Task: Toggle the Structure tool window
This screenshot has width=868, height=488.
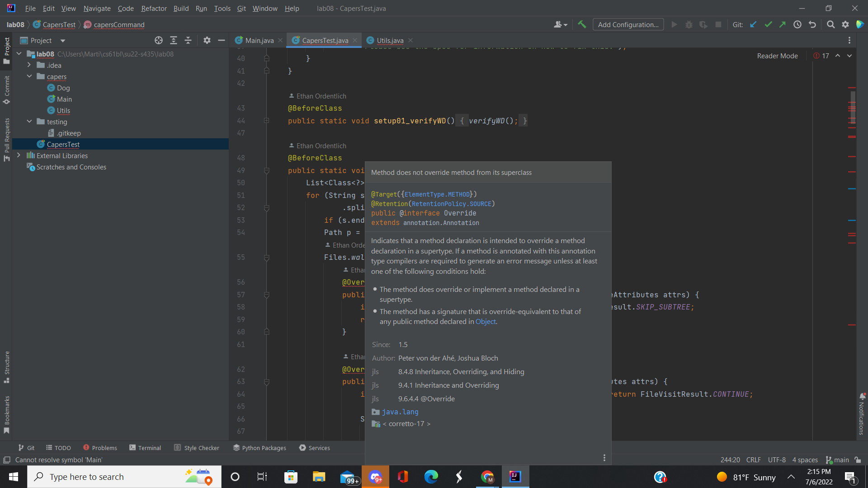Action: tap(7, 367)
